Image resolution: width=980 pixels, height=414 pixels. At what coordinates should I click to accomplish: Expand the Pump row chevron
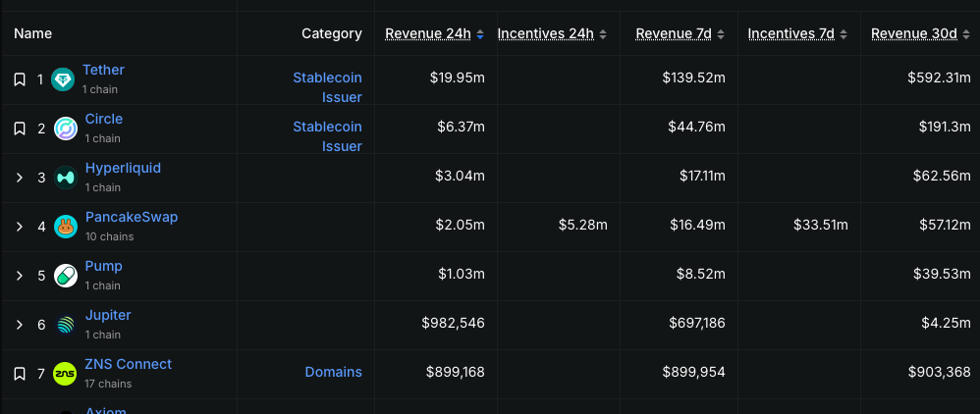19,276
